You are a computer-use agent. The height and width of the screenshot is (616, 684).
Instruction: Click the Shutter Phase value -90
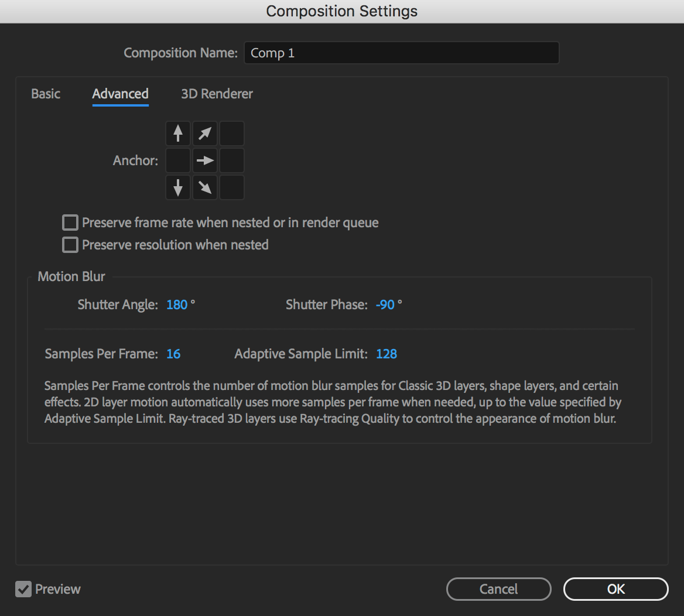[x=385, y=304]
